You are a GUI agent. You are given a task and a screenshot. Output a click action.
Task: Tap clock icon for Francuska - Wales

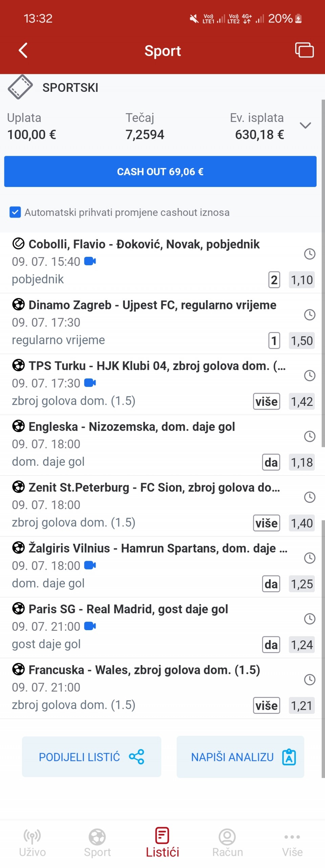[309, 679]
